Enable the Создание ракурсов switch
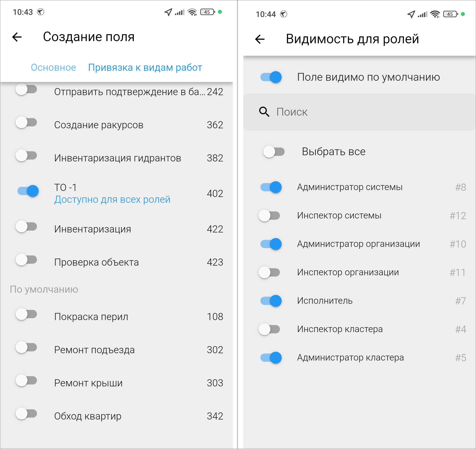The height and width of the screenshot is (449, 476). [26, 122]
